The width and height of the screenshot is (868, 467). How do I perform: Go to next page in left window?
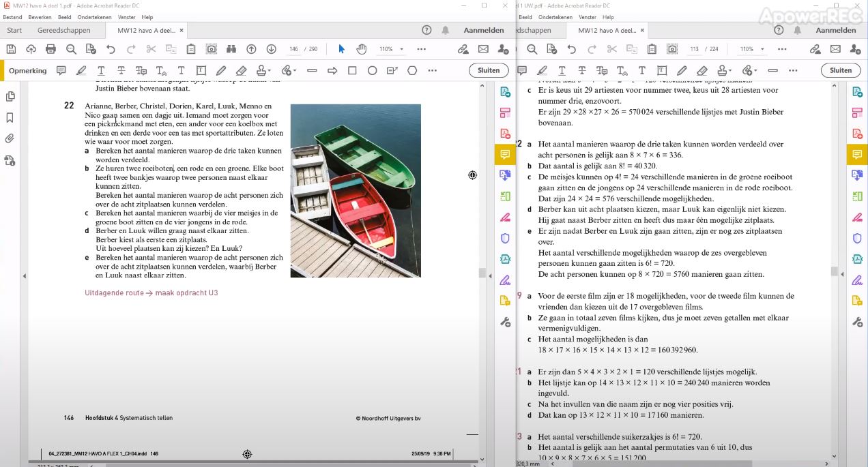tap(271, 49)
